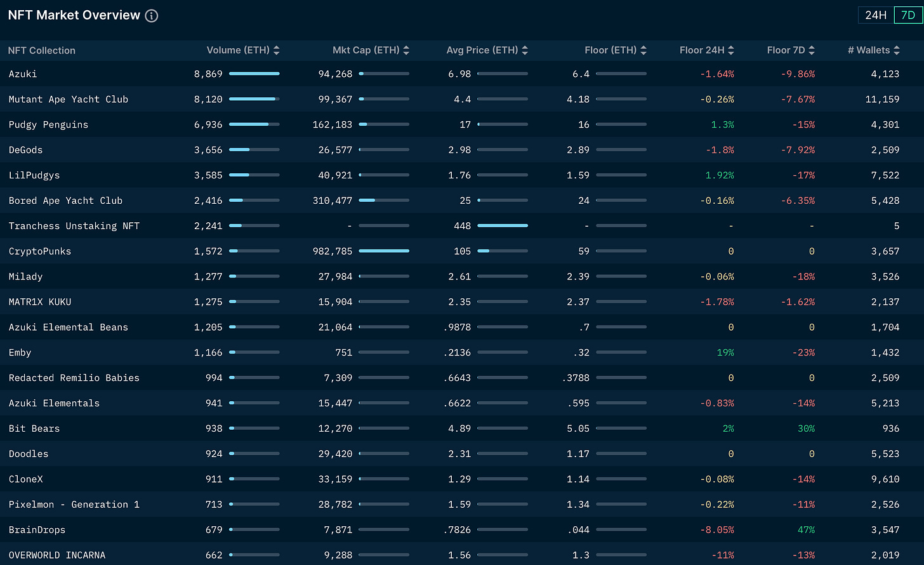Screen dimensions: 924x565
Task: Open the Bit Bears collection
Action: point(34,429)
